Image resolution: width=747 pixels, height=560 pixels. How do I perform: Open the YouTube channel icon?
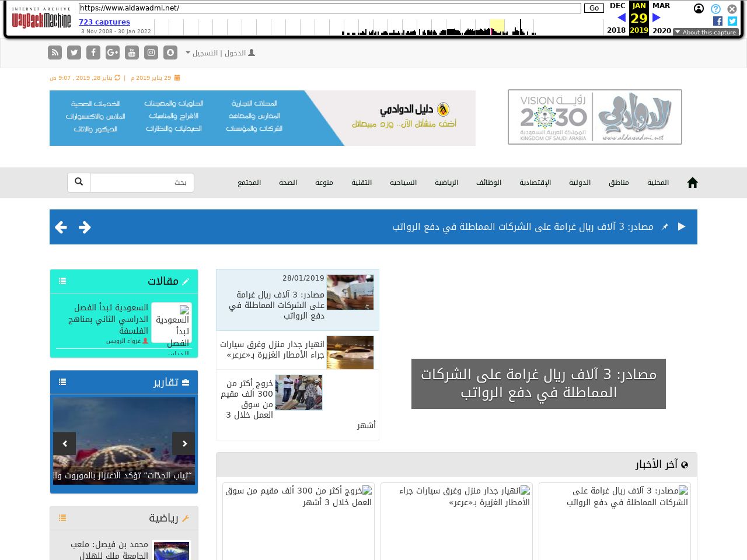tap(132, 52)
